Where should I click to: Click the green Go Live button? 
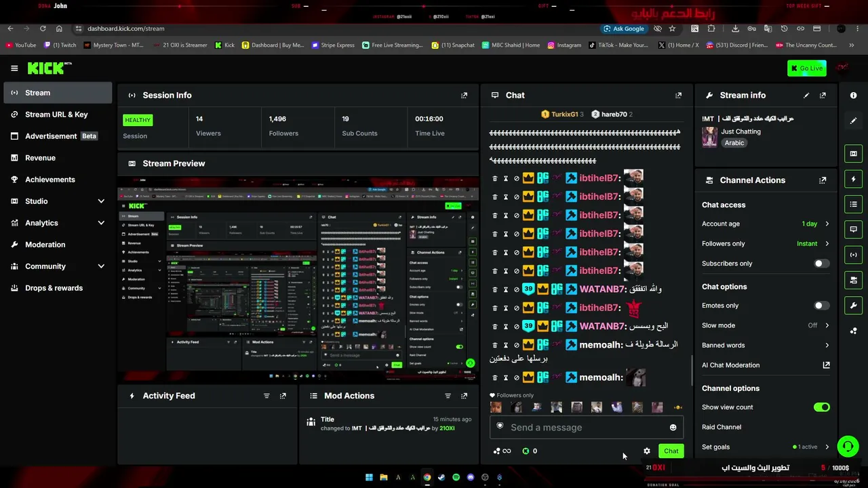point(806,68)
